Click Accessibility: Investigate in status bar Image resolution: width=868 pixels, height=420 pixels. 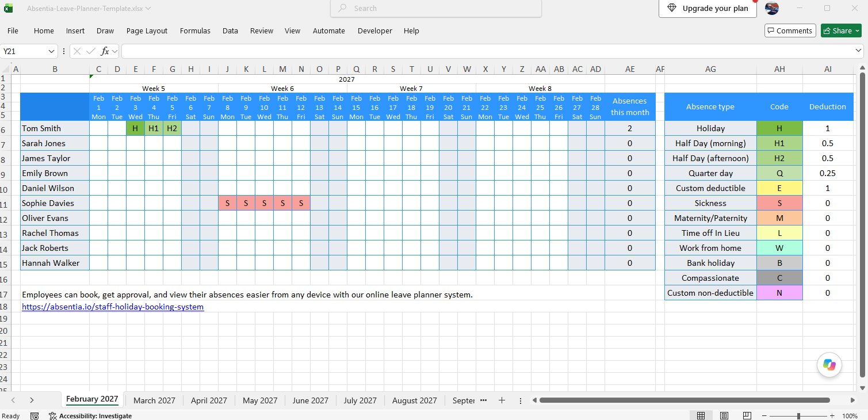pyautogui.click(x=90, y=415)
